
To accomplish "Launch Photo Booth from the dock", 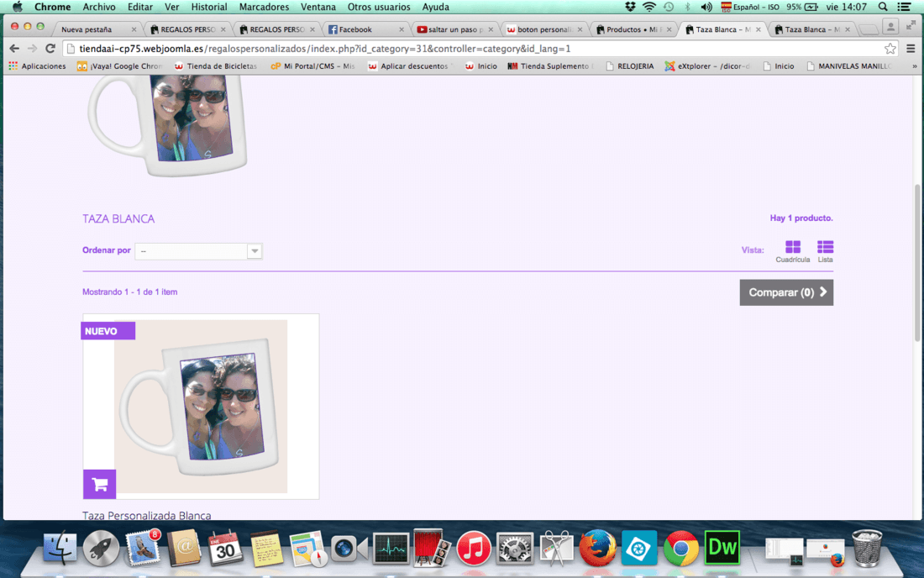I will tap(432, 549).
